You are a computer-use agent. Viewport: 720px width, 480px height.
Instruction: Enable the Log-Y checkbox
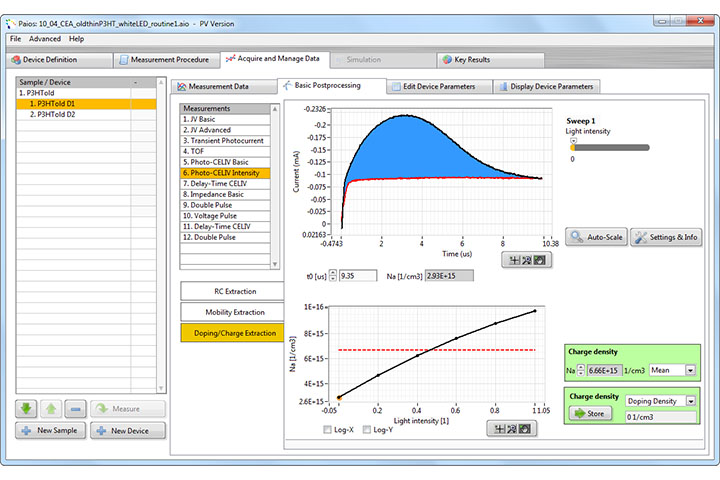pos(366,429)
